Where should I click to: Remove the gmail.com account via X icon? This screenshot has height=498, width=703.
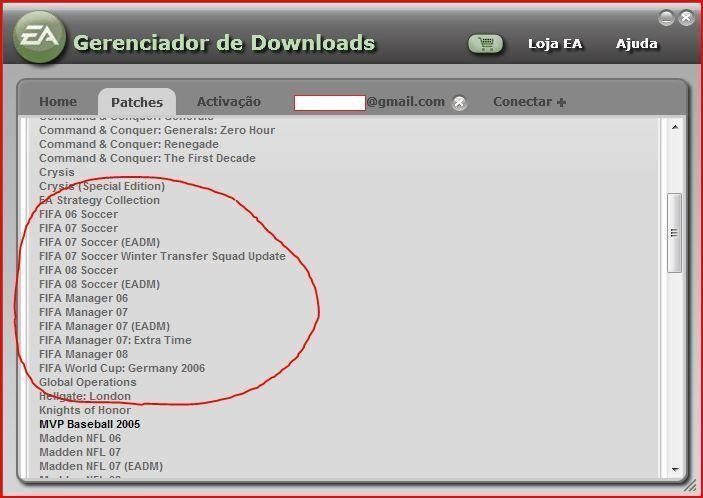[459, 103]
